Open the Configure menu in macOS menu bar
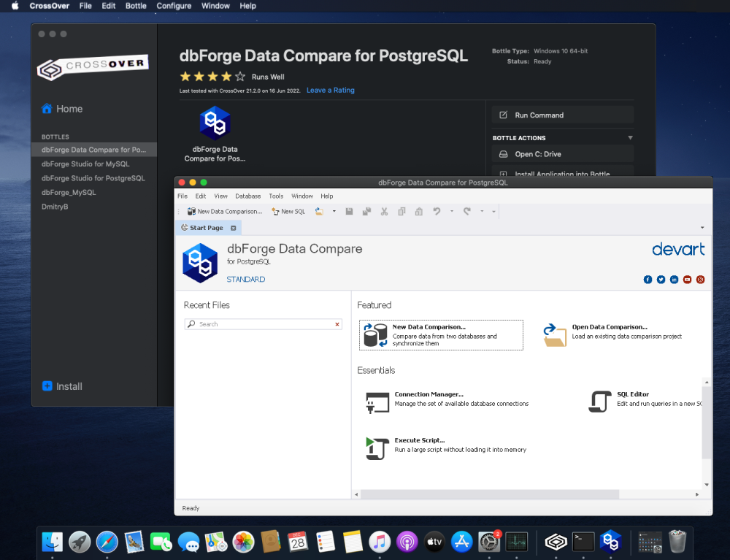Viewport: 730px width, 560px height. coord(174,6)
